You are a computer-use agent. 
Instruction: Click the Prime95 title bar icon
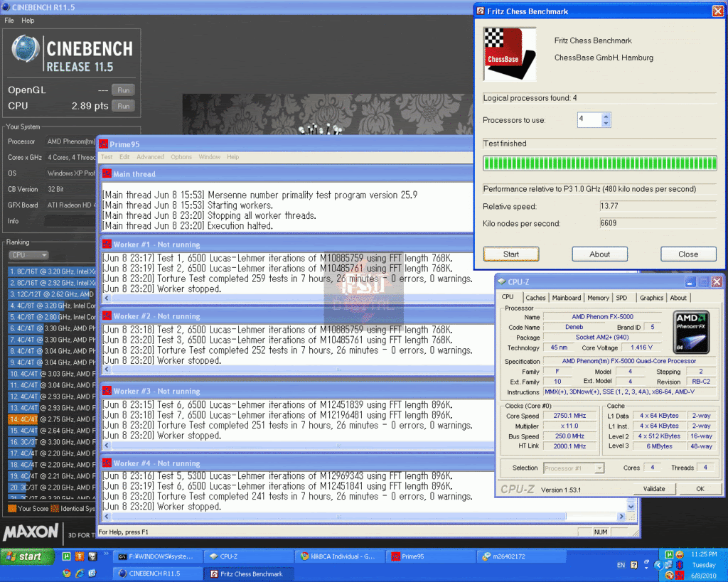[x=103, y=144]
